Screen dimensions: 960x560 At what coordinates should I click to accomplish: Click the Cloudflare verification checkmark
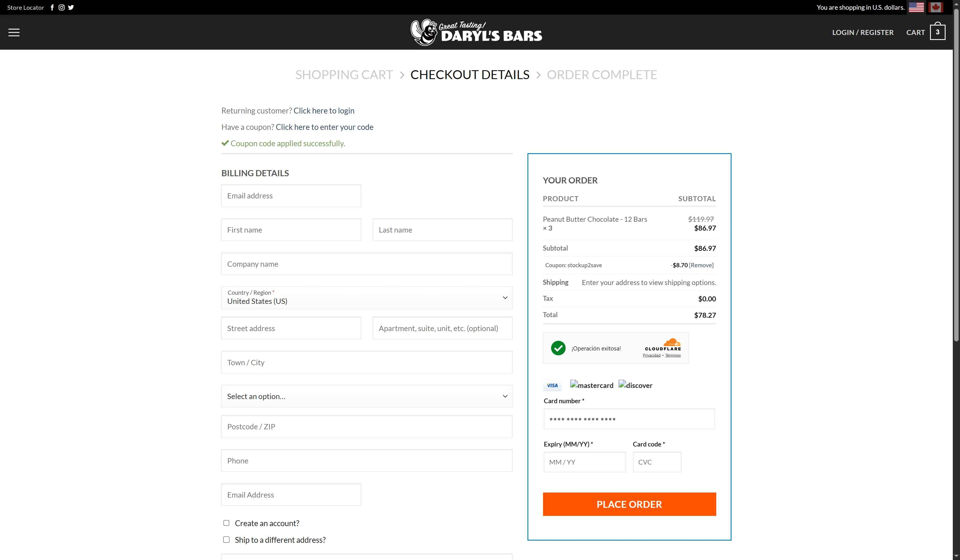tap(558, 348)
